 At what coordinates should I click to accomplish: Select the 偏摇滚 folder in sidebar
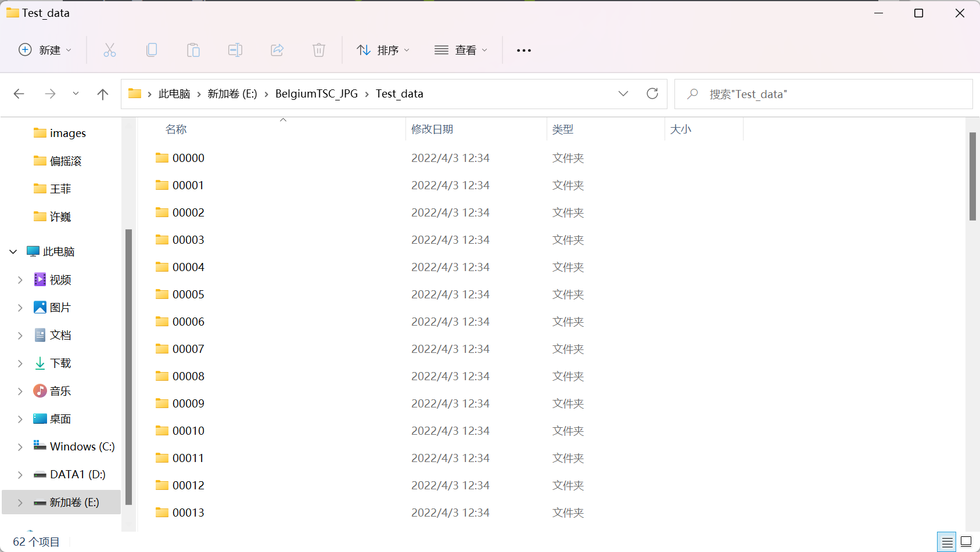[58, 161]
